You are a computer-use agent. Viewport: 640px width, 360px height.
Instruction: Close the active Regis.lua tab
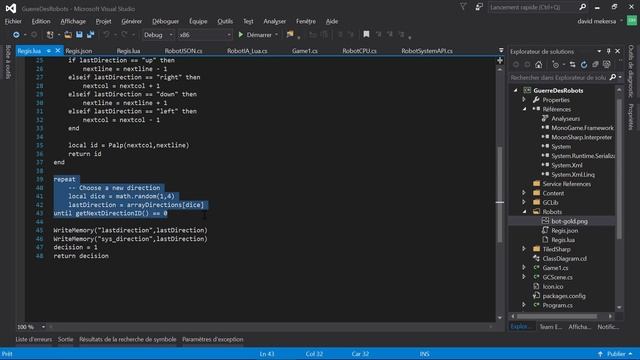58,51
